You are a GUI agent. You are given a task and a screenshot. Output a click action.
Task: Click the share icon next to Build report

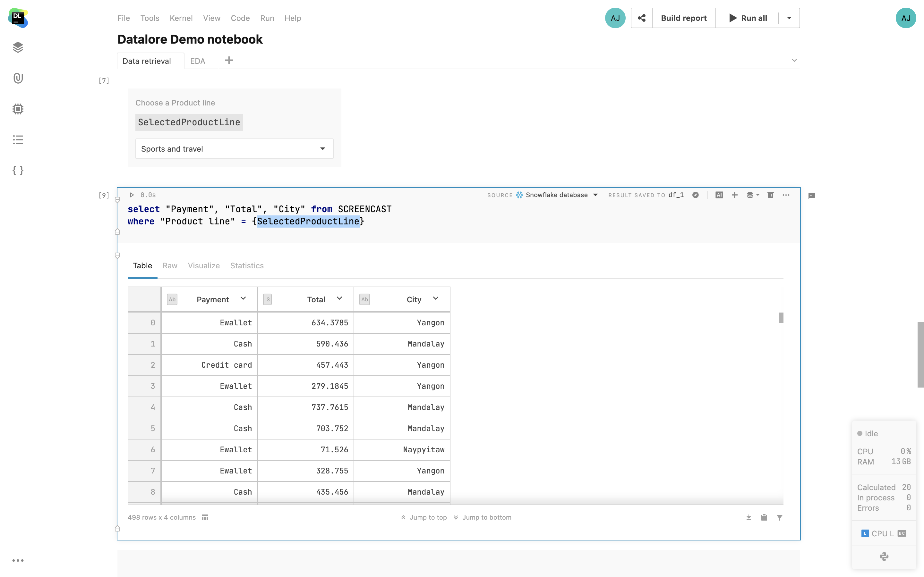click(x=641, y=18)
